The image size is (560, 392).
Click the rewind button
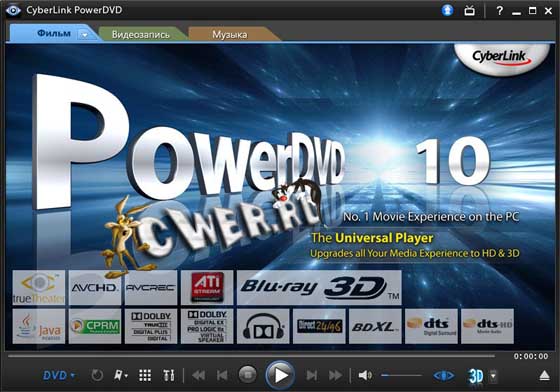[199, 376]
